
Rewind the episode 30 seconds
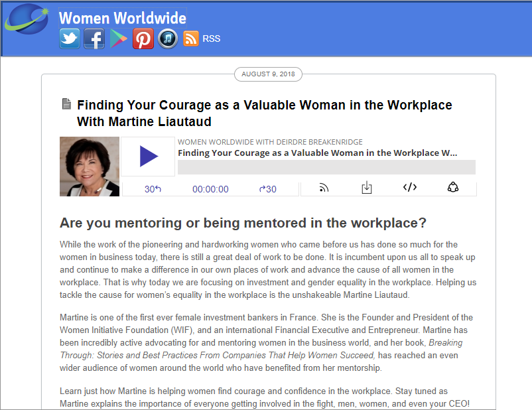(x=153, y=189)
